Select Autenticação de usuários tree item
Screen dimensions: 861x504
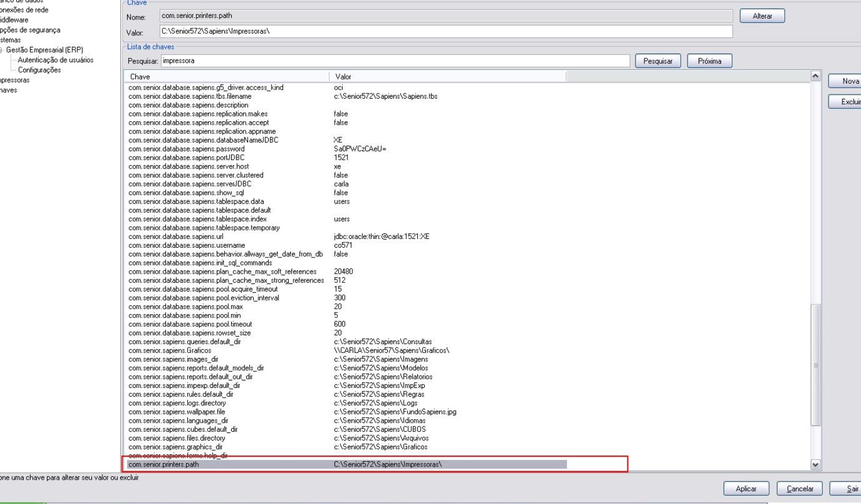(x=55, y=60)
